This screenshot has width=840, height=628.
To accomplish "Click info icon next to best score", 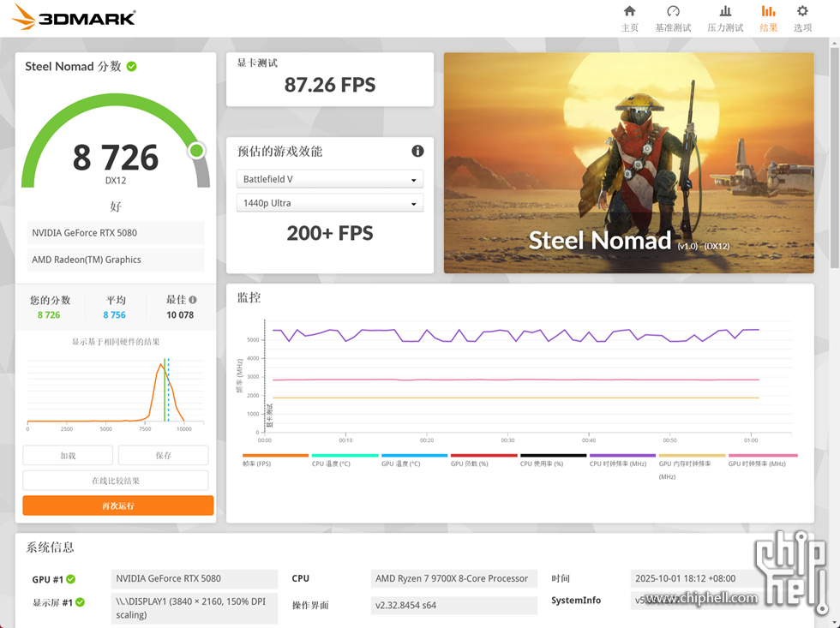I will 193,300.
